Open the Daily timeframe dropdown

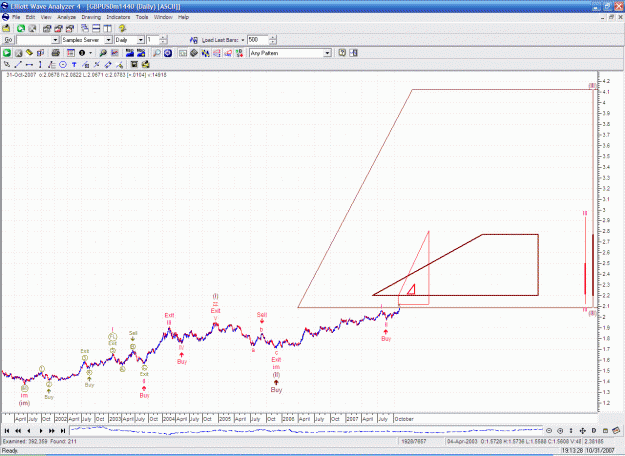coord(140,40)
